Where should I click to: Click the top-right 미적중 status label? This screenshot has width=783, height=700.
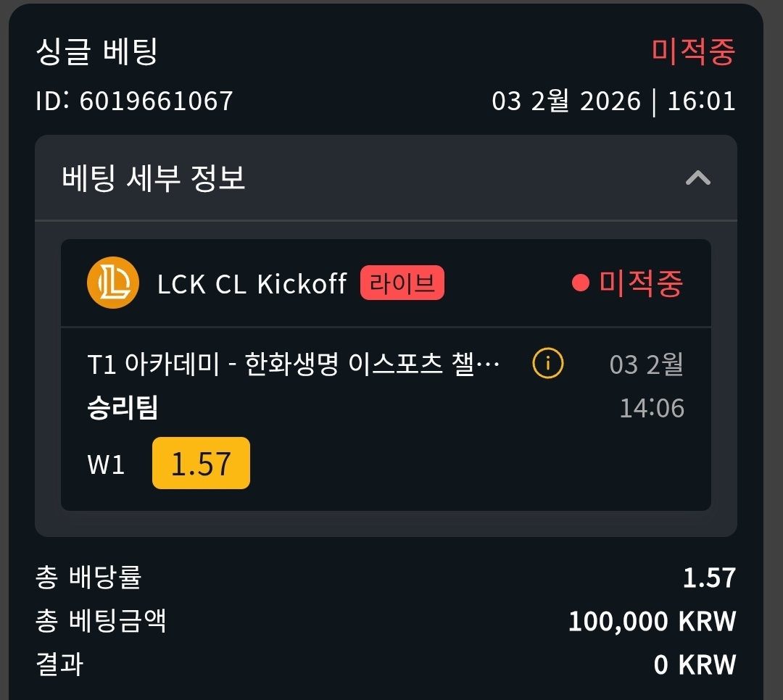click(693, 52)
